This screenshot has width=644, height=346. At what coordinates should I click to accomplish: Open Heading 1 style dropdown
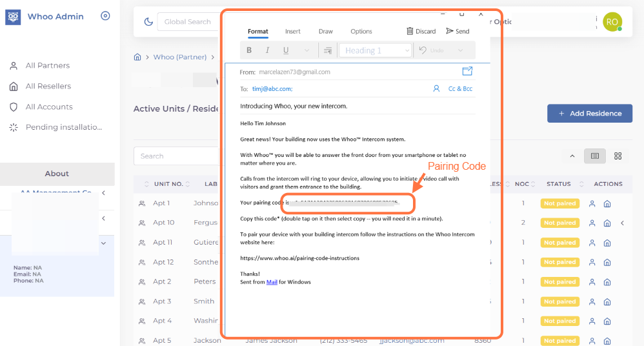point(375,50)
